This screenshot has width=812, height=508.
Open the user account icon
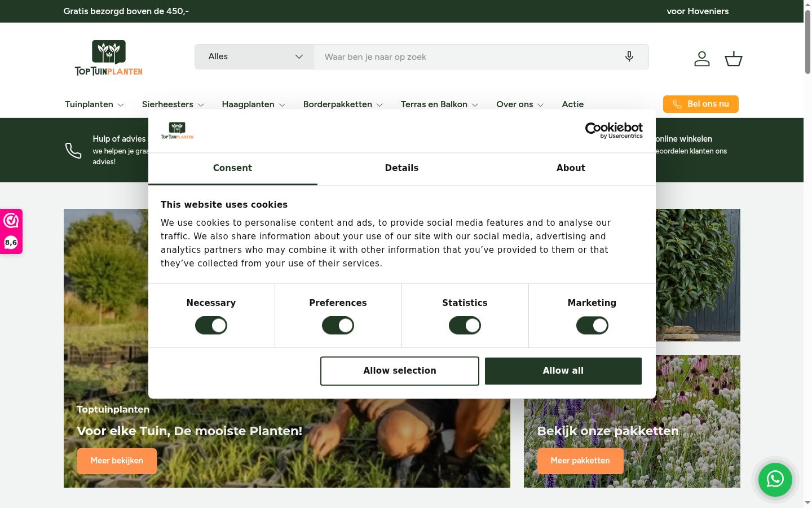[x=702, y=58]
